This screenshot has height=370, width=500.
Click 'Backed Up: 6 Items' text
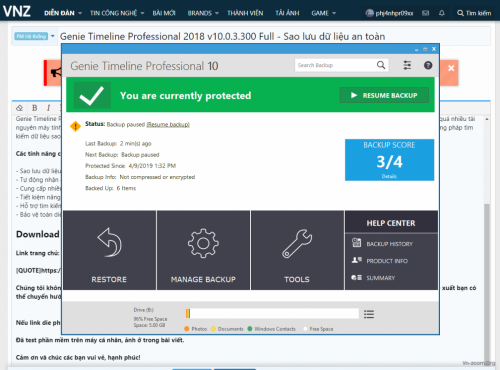coord(110,188)
